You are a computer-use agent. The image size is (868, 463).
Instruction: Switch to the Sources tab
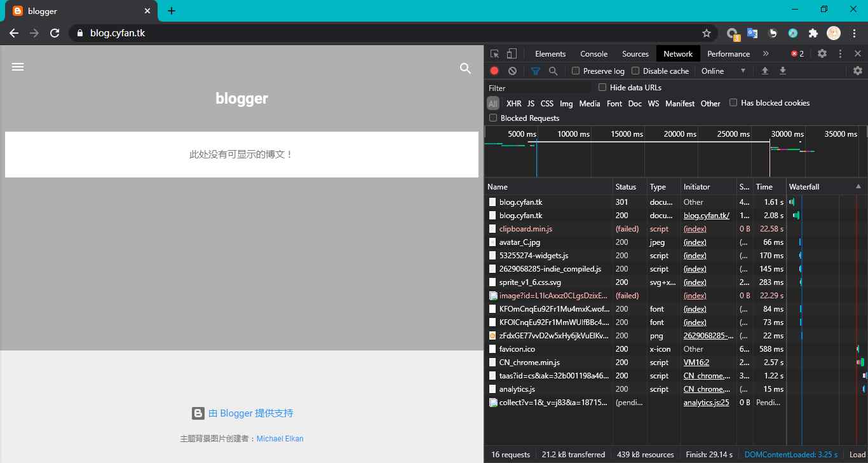point(635,54)
